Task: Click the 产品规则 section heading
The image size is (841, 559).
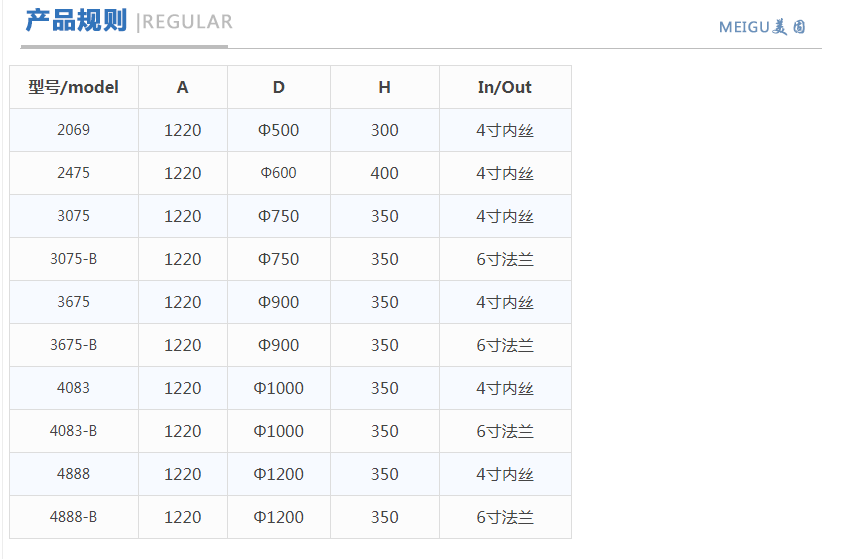Action: (x=76, y=21)
